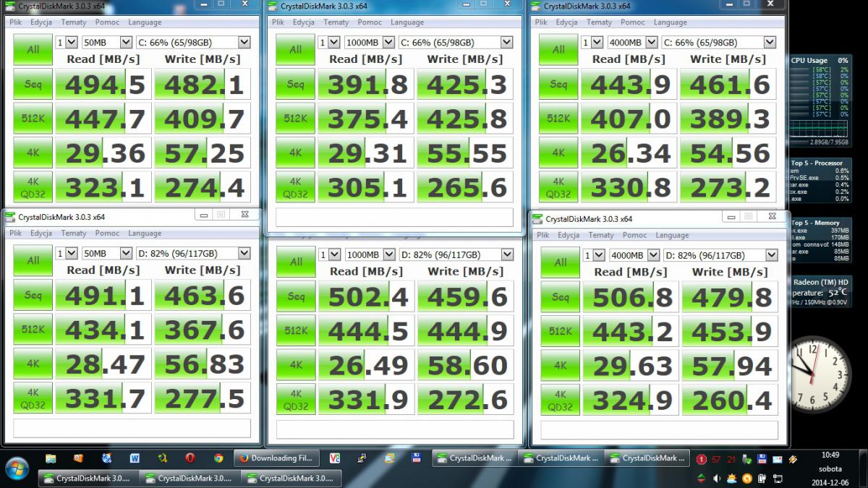
Task: Open the power plug tray icon
Action: point(762,478)
